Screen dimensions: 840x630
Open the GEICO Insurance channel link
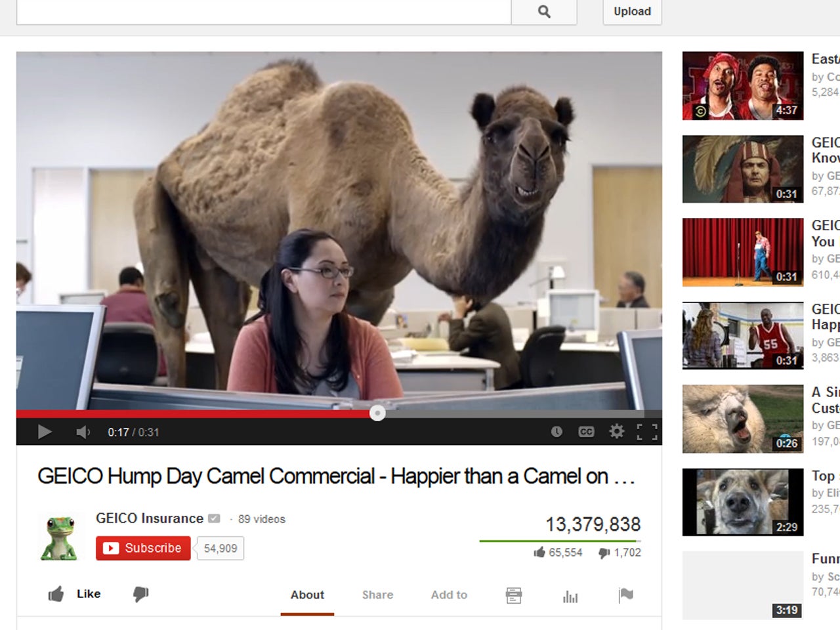(150, 518)
